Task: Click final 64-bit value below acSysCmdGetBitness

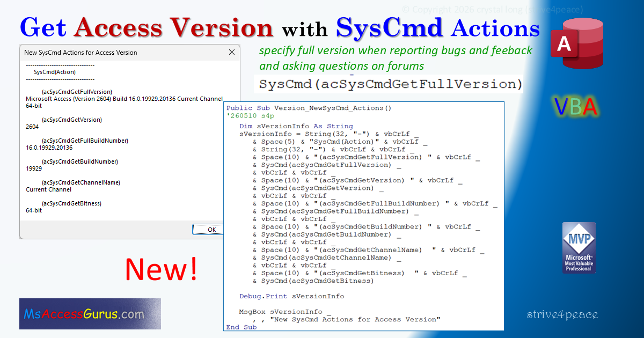Action: [x=34, y=211]
